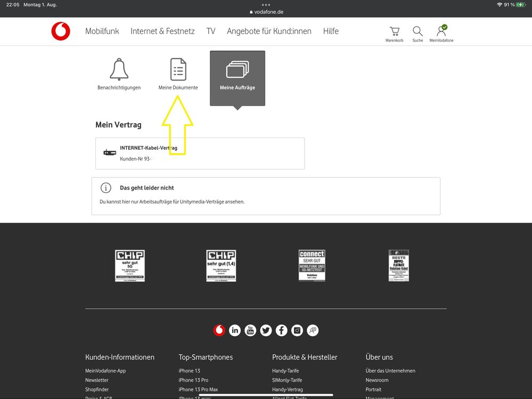Screen dimensions: 532x399
Task: Follow the Shopfinder footer link
Action: click(x=97, y=389)
